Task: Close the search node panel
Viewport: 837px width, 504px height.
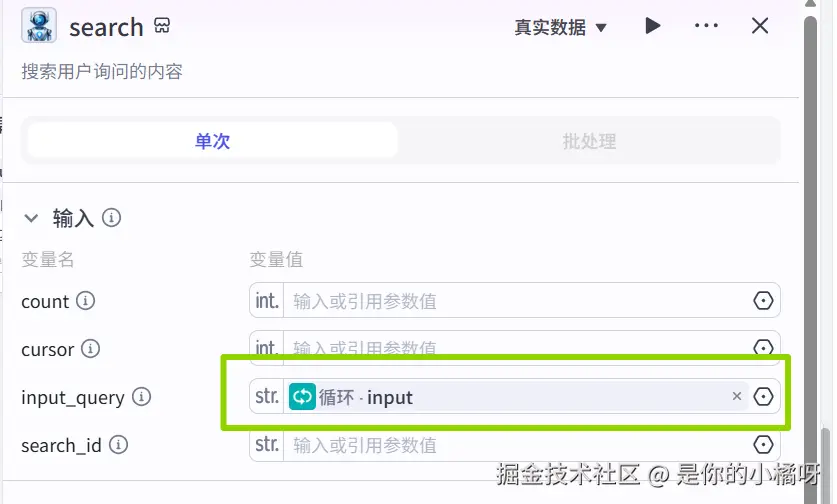Action: (x=760, y=26)
